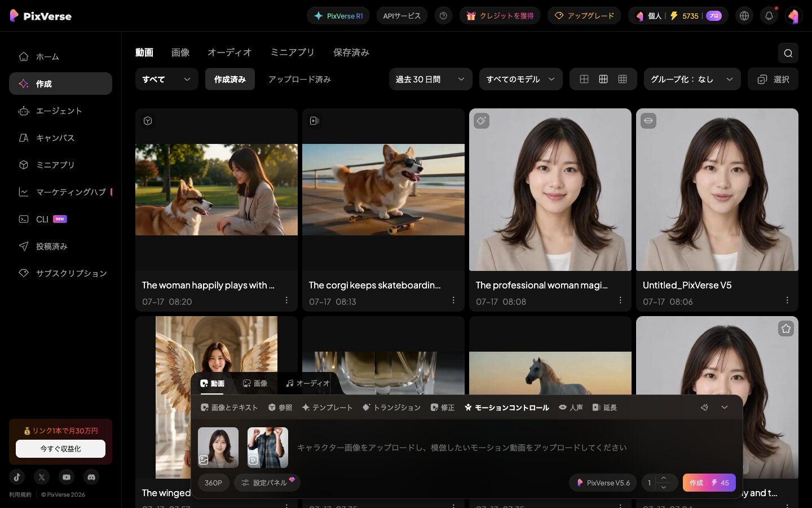
Task: Expand the 過去30日間 date dropdown
Action: pyautogui.click(x=431, y=79)
